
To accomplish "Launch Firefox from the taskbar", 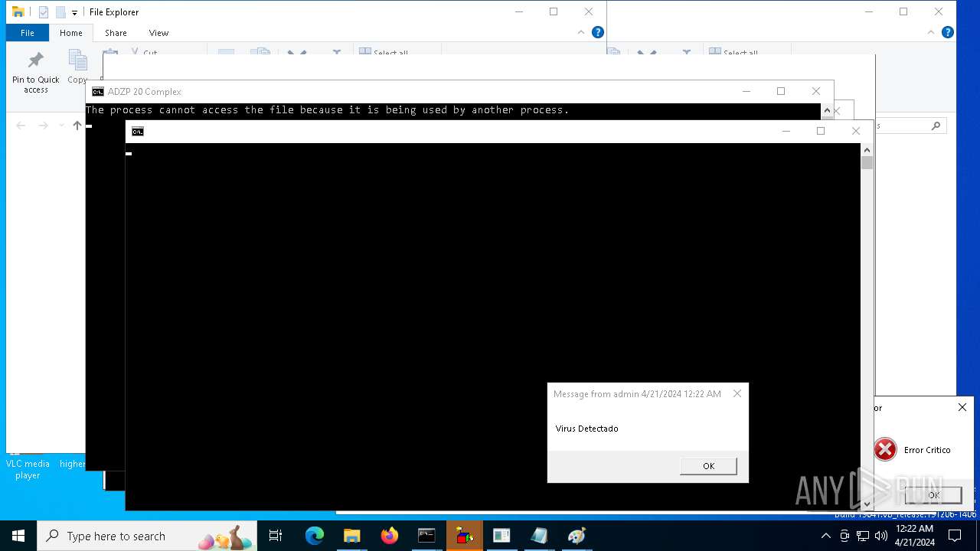I will click(x=390, y=536).
